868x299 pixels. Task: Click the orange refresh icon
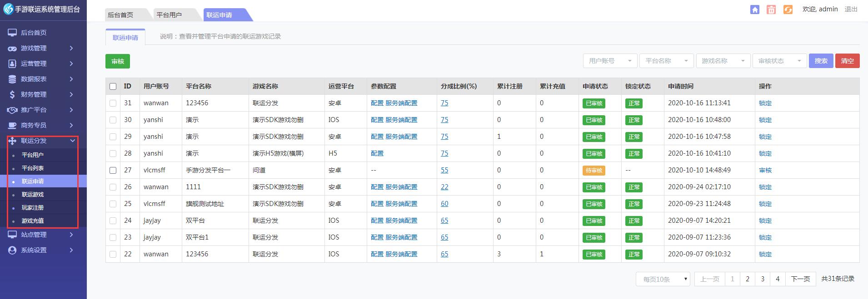(x=788, y=10)
